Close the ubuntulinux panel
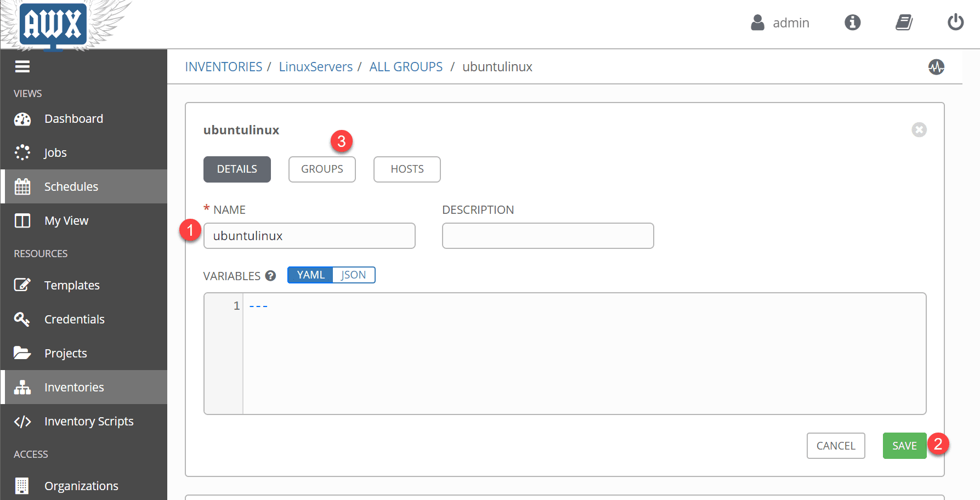The image size is (980, 500). (x=919, y=129)
